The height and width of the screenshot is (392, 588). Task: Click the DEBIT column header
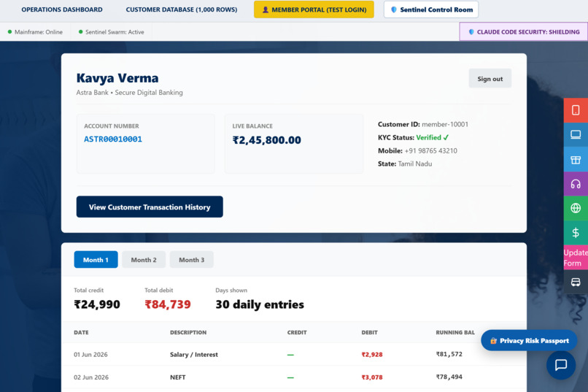coord(369,332)
